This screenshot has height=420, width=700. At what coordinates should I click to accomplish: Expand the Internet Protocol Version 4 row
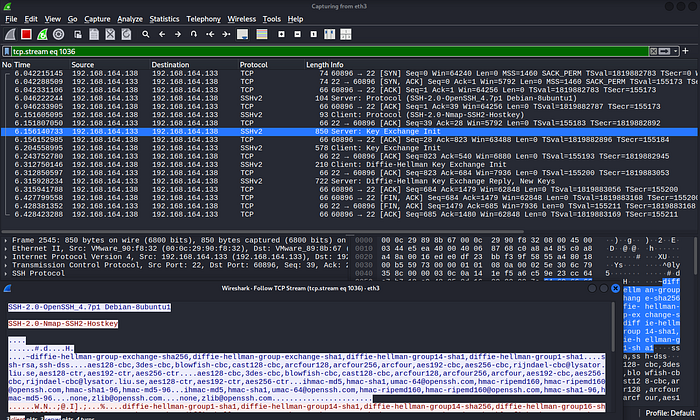pos(6,257)
